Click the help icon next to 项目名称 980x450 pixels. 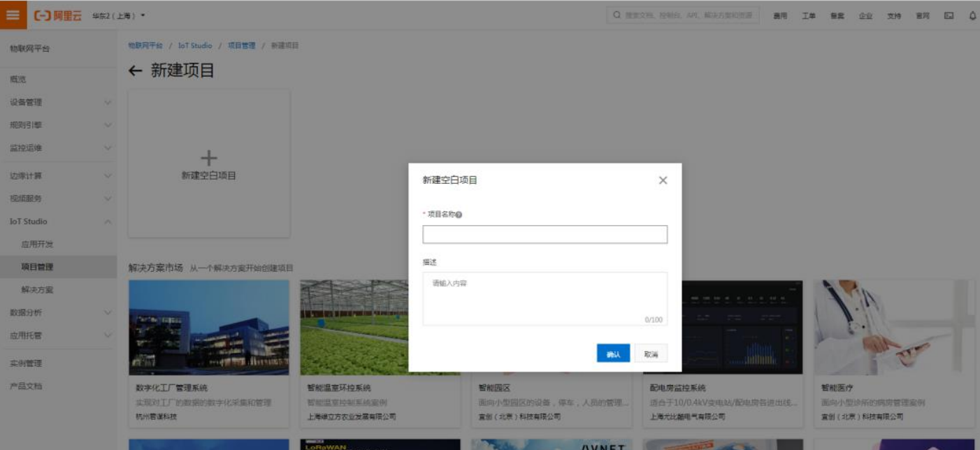coord(459,215)
